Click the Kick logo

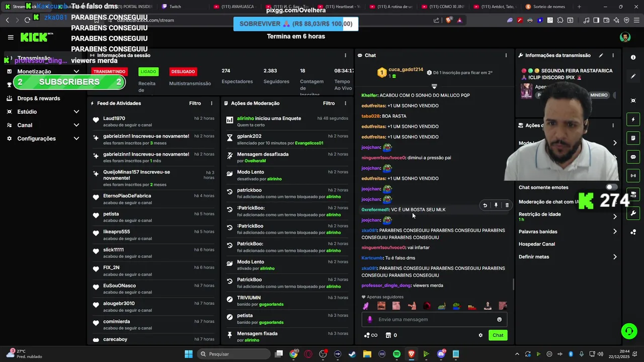coord(37,37)
